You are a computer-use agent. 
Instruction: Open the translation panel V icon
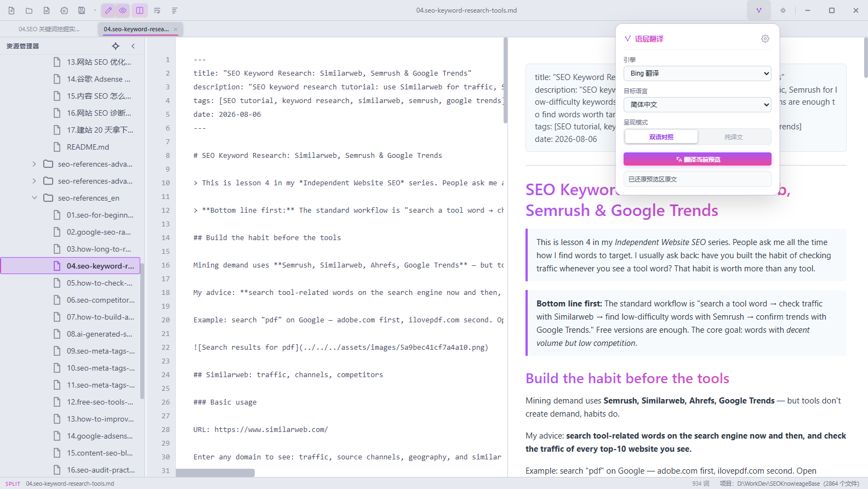759,10
